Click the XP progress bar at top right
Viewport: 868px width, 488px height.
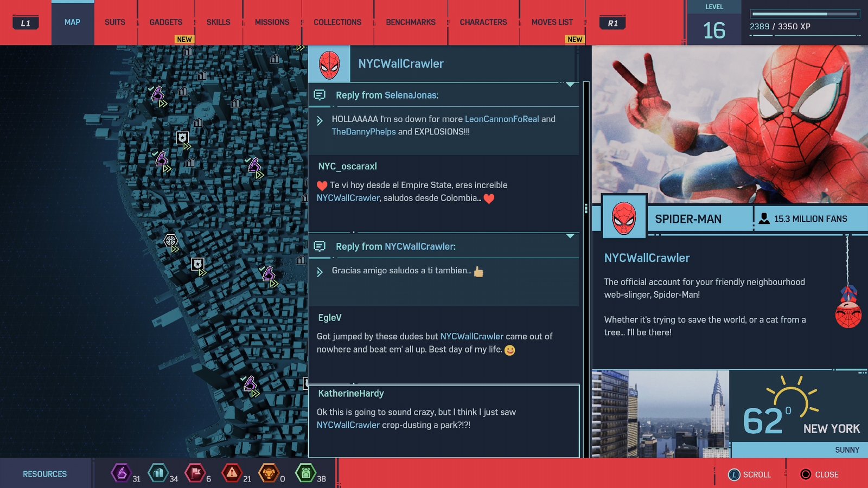(x=805, y=14)
